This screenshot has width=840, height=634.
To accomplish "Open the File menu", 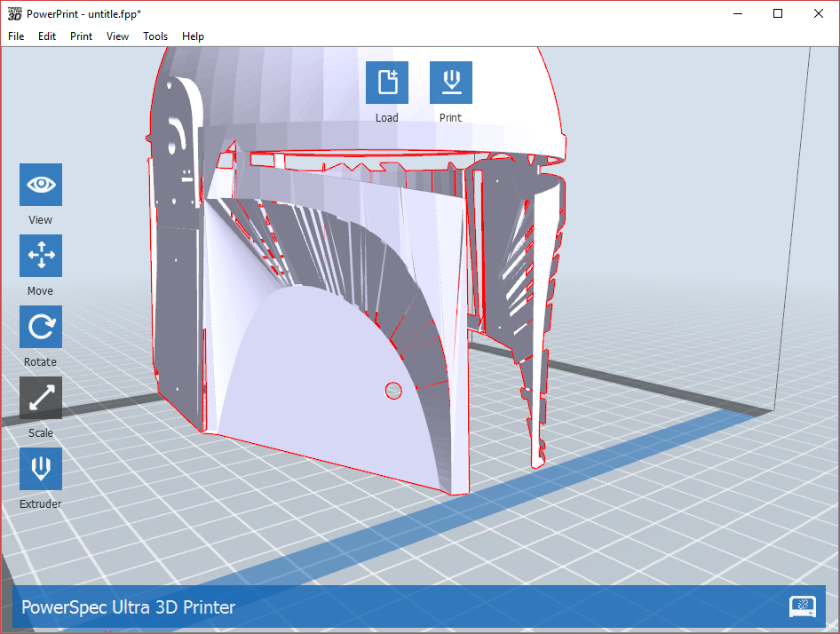I will 16,36.
